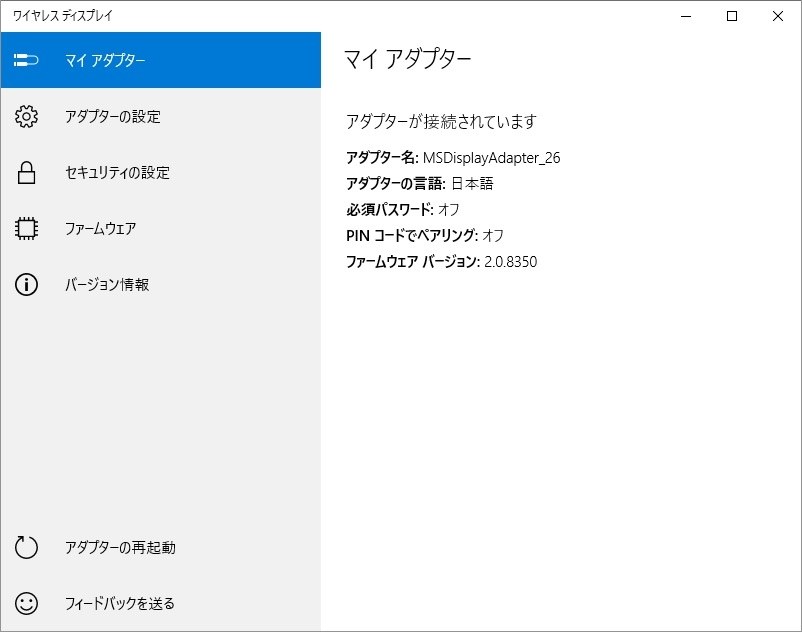Image resolution: width=802 pixels, height=632 pixels.
Task: Minimize the ワイヤレス ディスプレイ window
Action: pyautogui.click(x=685, y=16)
